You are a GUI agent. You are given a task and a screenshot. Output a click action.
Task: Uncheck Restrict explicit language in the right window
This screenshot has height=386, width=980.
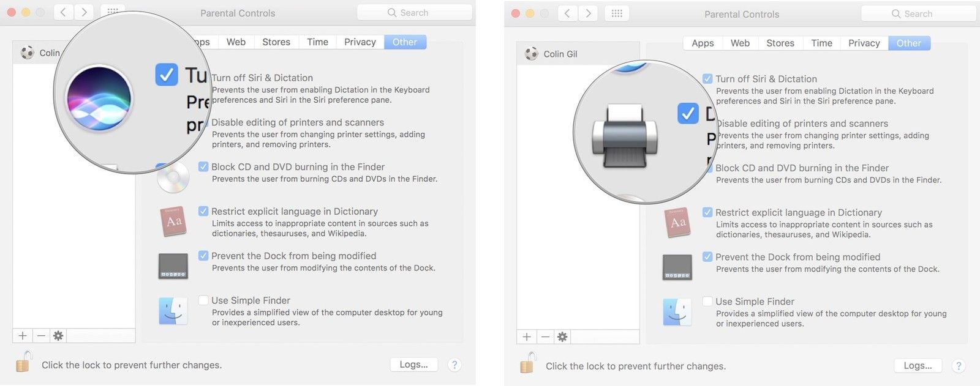tap(707, 212)
